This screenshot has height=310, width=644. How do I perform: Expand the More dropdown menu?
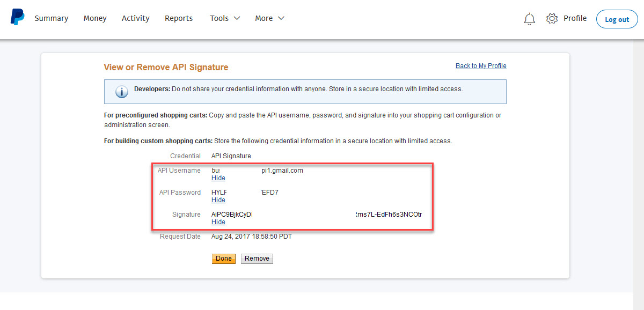pyautogui.click(x=269, y=18)
